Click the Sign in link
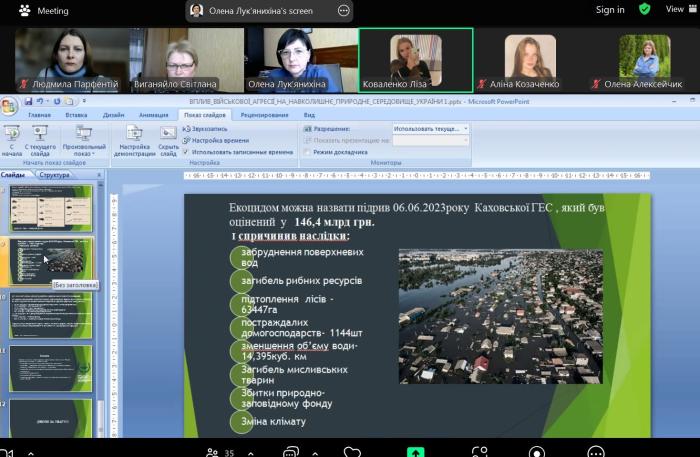The image size is (700, 457). (609, 10)
